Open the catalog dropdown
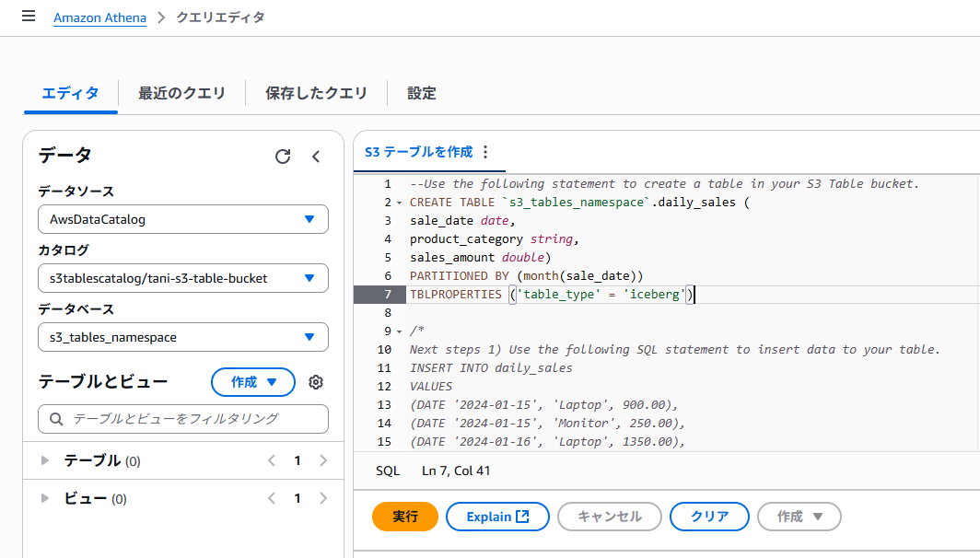The width and height of the screenshot is (980, 558). point(182,278)
